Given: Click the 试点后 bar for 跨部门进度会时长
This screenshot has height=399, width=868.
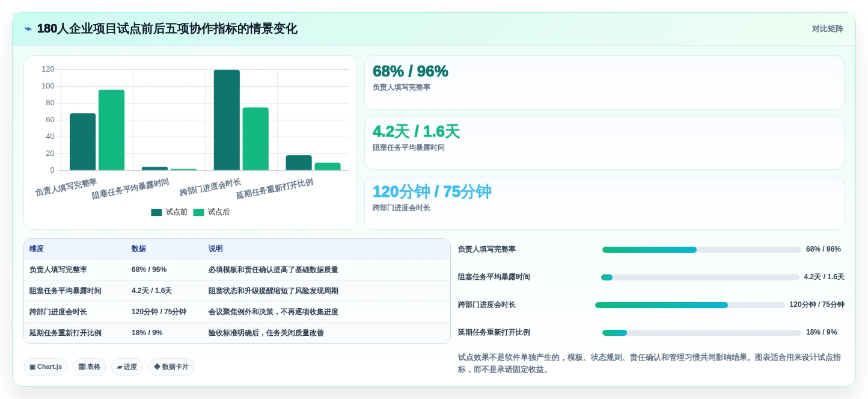Looking at the screenshot, I should (x=255, y=139).
